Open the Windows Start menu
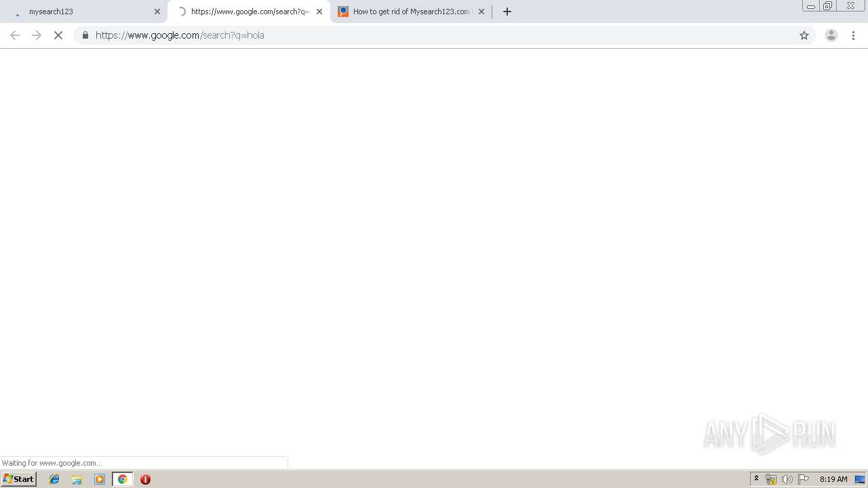868x488 pixels. (x=18, y=479)
